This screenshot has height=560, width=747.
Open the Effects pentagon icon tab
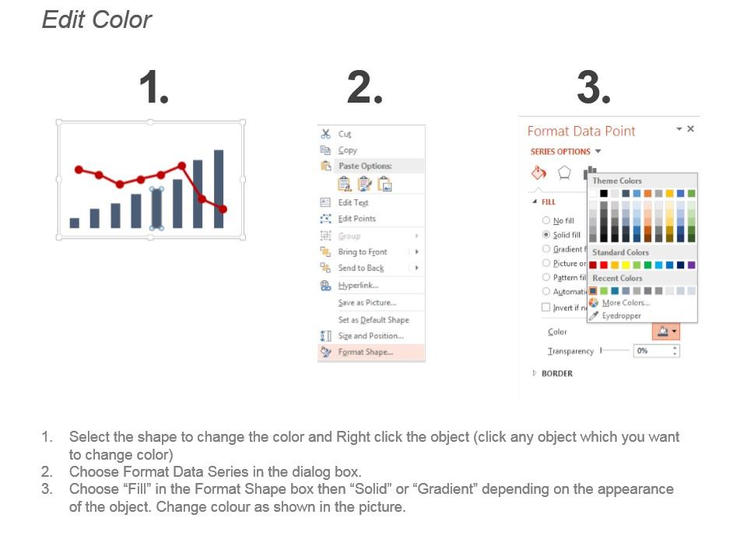pos(565,173)
